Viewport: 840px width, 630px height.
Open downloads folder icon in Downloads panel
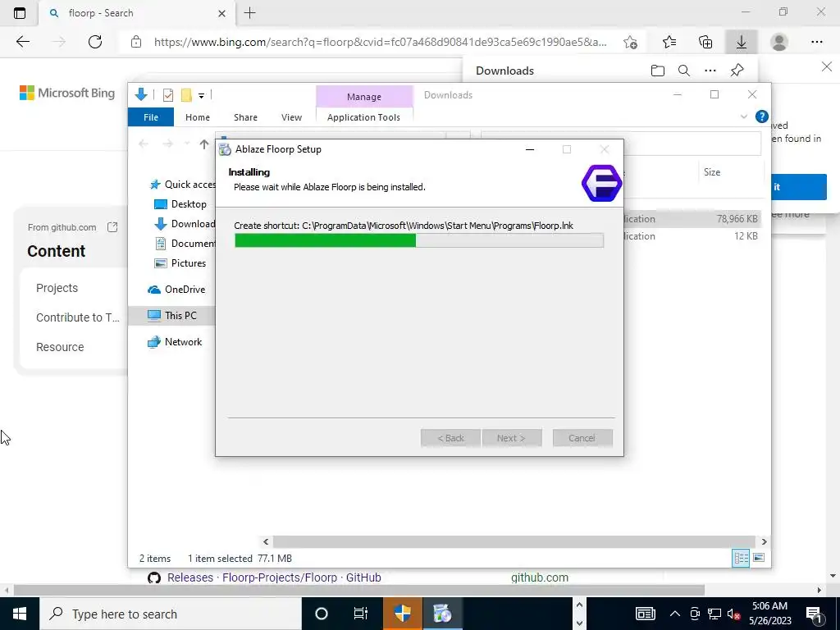coord(657,71)
